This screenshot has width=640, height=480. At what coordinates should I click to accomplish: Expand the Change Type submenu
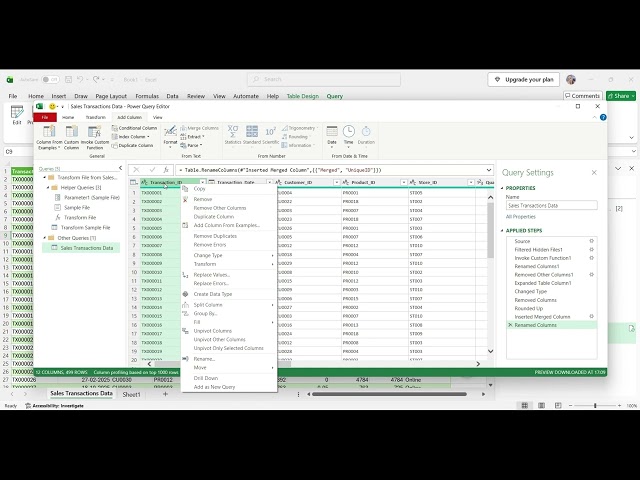(229, 255)
